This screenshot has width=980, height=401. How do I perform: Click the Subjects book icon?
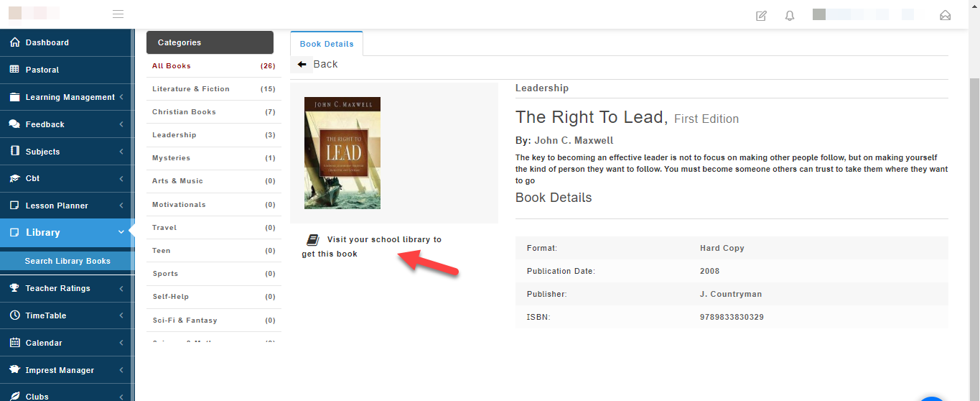coord(14,152)
